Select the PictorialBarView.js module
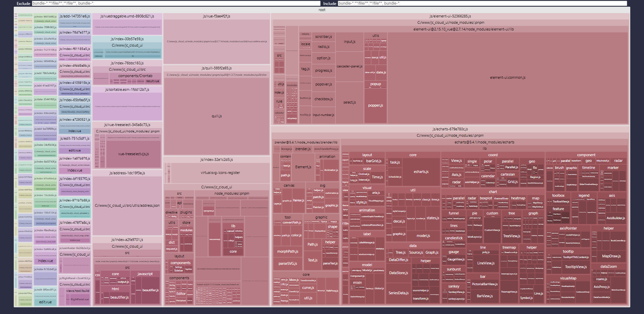Viewport: 644px width, 314px height. point(485,284)
